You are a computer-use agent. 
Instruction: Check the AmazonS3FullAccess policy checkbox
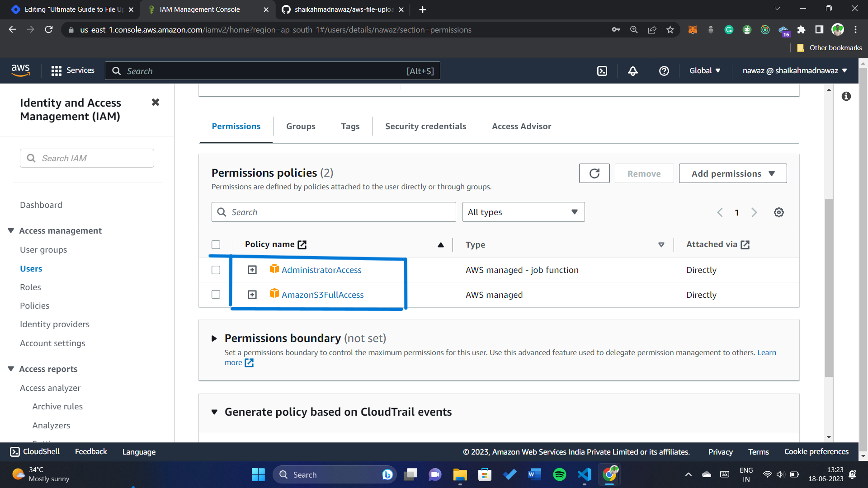(x=216, y=295)
